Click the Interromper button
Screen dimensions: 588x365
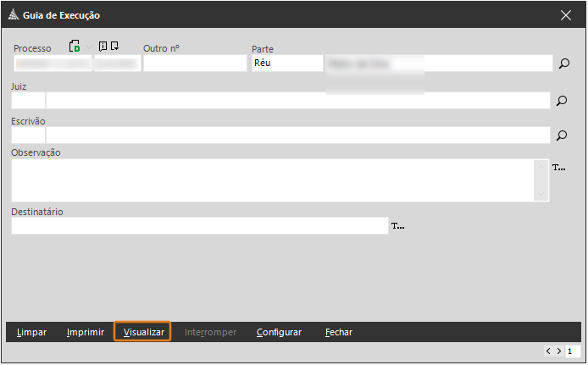tap(210, 333)
